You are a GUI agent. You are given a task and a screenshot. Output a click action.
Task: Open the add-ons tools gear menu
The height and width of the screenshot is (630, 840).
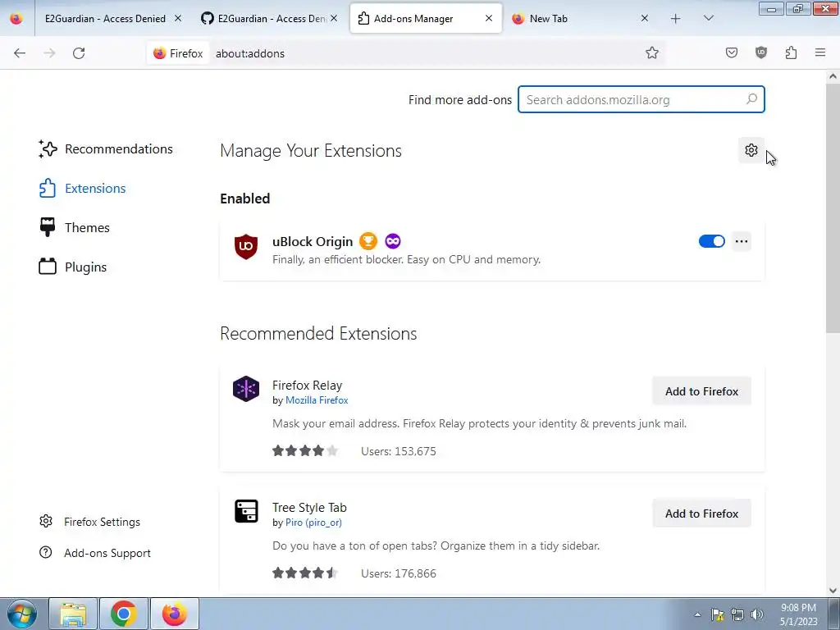751,150
